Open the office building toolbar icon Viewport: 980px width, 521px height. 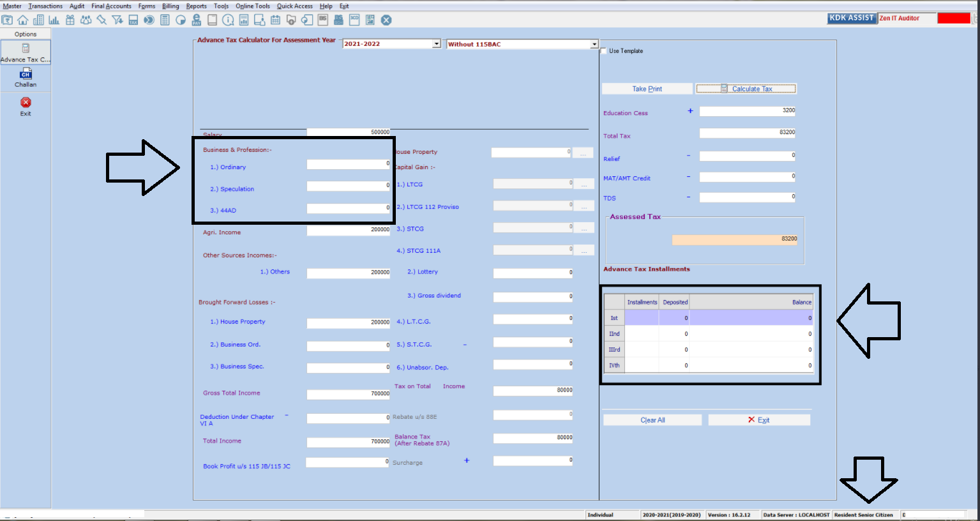pyautogui.click(x=38, y=20)
